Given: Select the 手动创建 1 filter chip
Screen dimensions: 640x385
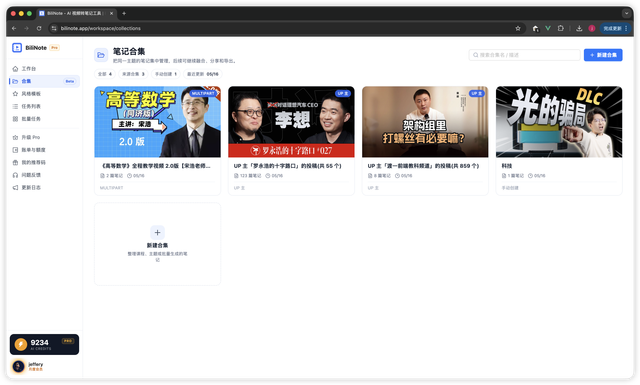Looking at the screenshot, I should [x=166, y=74].
